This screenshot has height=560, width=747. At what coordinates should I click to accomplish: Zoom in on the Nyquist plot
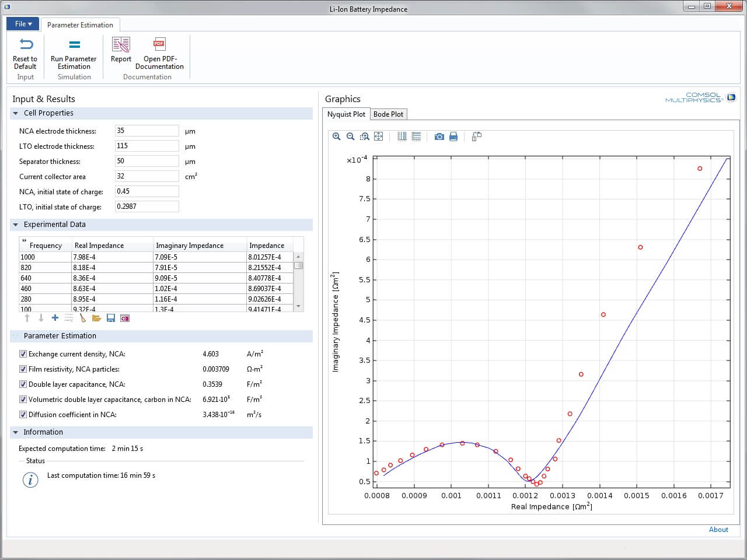[337, 136]
